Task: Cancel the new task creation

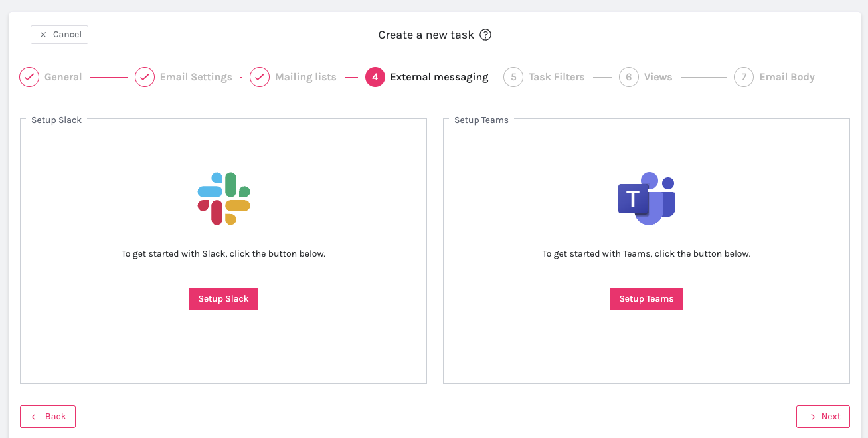Action: (x=60, y=35)
